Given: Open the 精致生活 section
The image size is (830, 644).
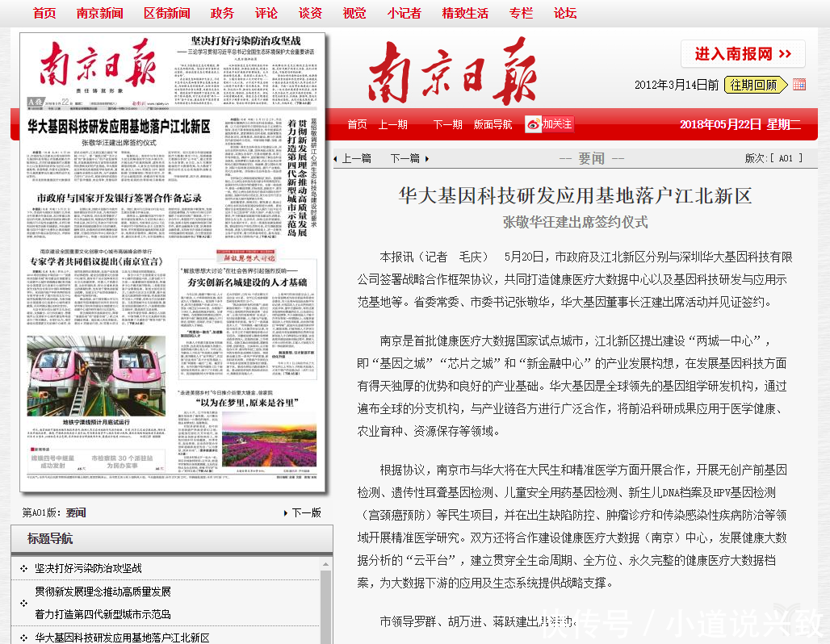Looking at the screenshot, I should point(465,13).
